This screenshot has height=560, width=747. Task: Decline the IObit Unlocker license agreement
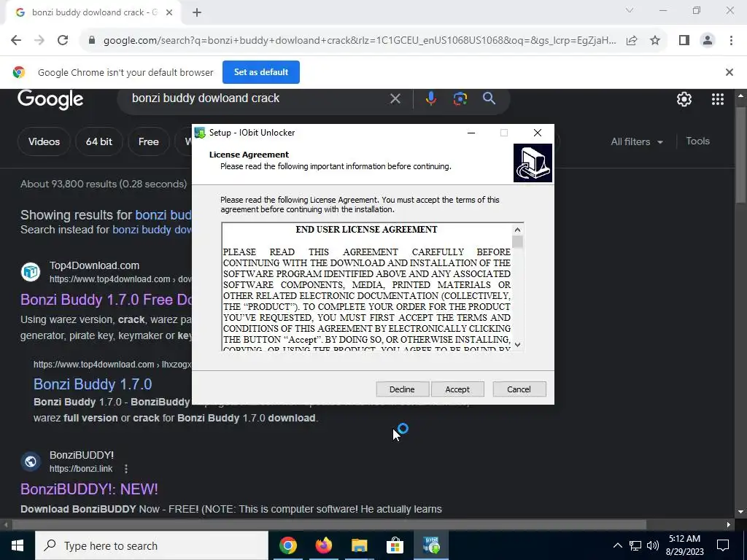[x=402, y=389]
